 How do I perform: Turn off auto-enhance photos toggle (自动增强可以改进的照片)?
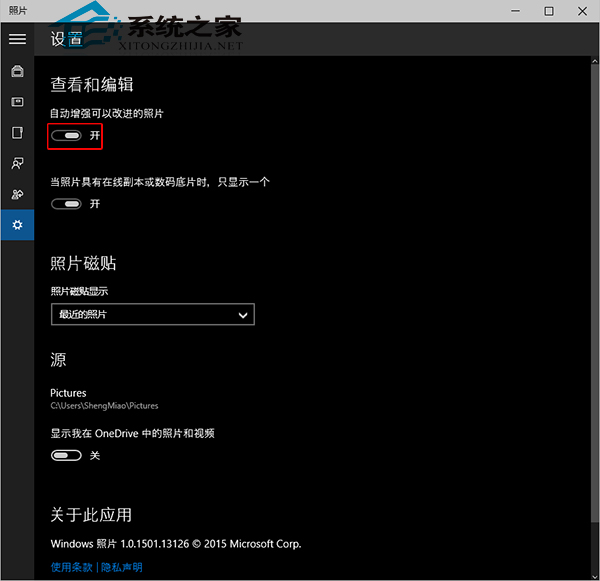click(x=66, y=135)
